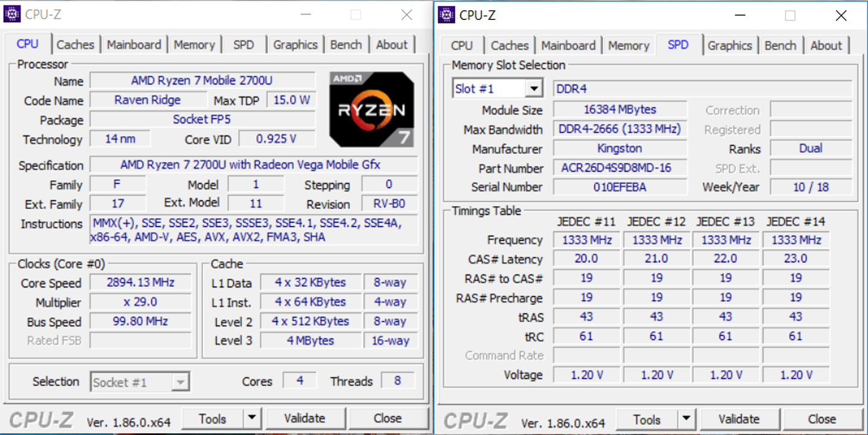Click Validate button in right window
This screenshot has height=435, width=868.
(x=739, y=419)
